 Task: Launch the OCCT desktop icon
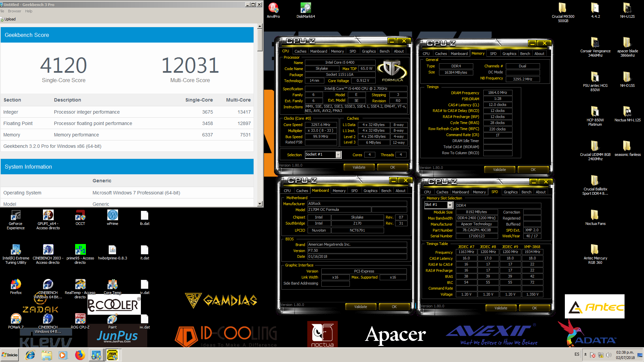point(80,218)
